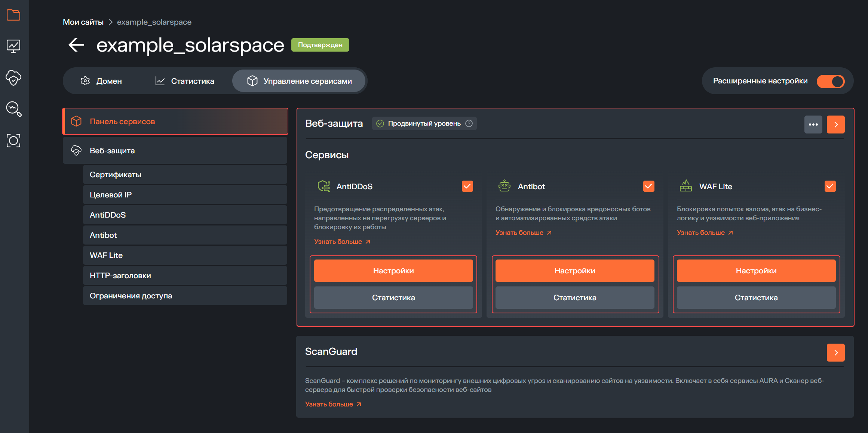The image size is (868, 433).
Task: Click the cloud shield sidebar icon
Action: [13, 77]
